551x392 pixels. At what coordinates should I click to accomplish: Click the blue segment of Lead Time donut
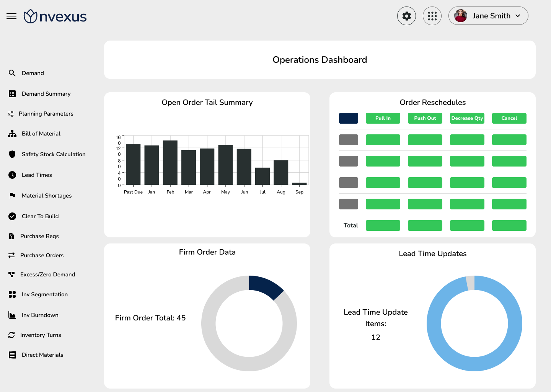(x=474, y=364)
